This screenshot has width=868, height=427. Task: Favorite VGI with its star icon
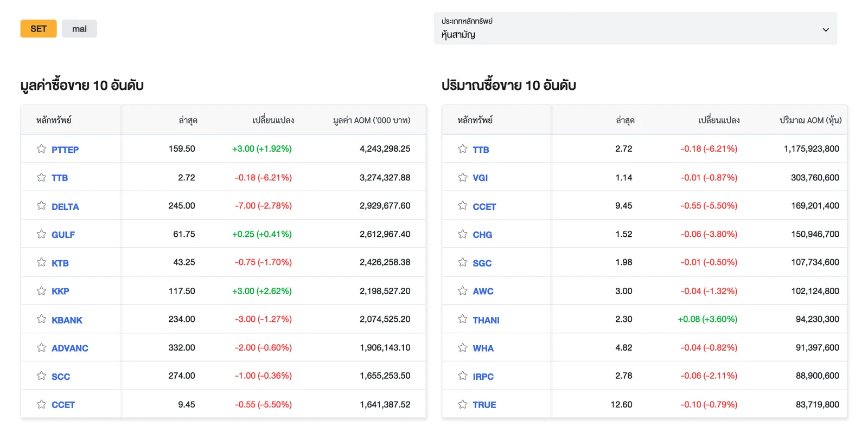(x=462, y=177)
